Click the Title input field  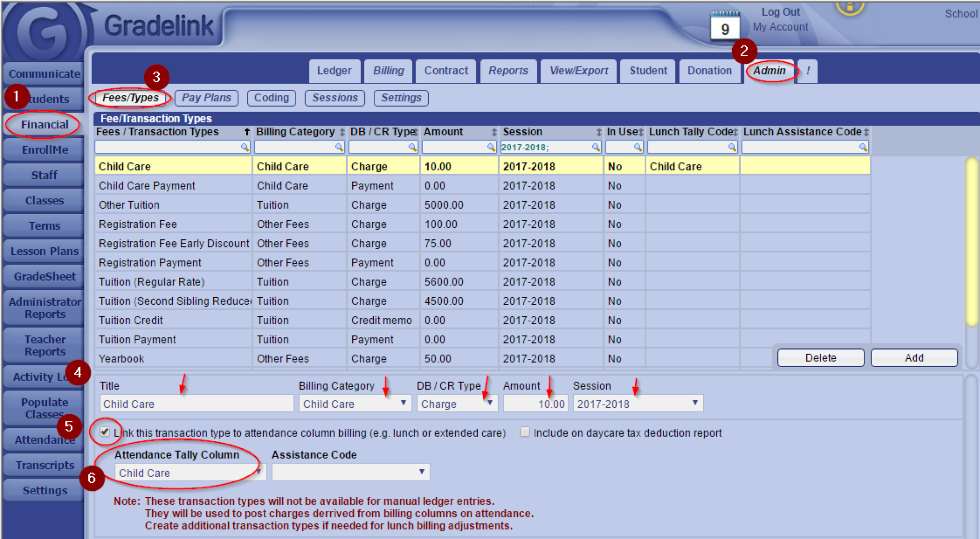(197, 404)
